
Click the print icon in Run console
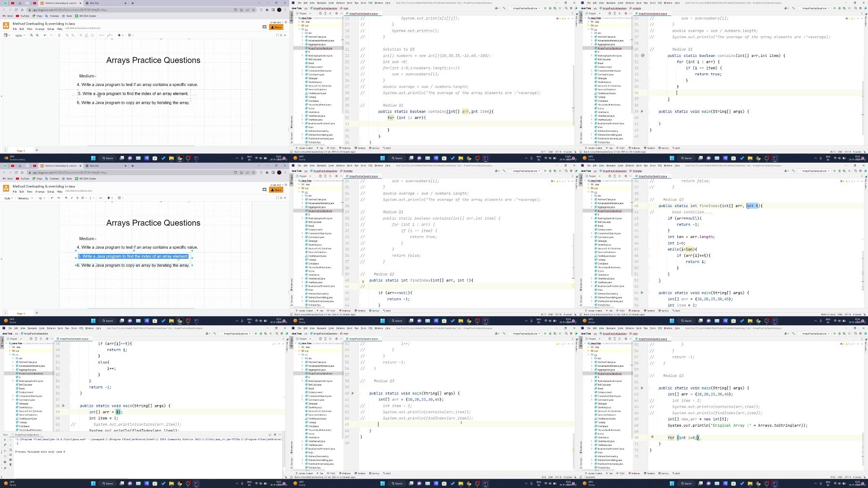pos(11,460)
